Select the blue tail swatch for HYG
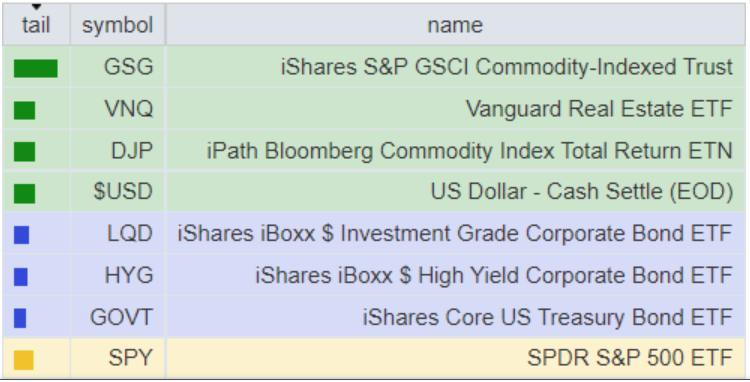Screen dimensions: 750x382 coord(21,277)
